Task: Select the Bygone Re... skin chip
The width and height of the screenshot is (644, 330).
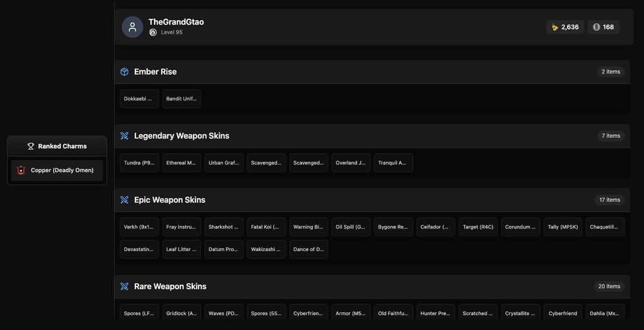Action: click(x=393, y=226)
